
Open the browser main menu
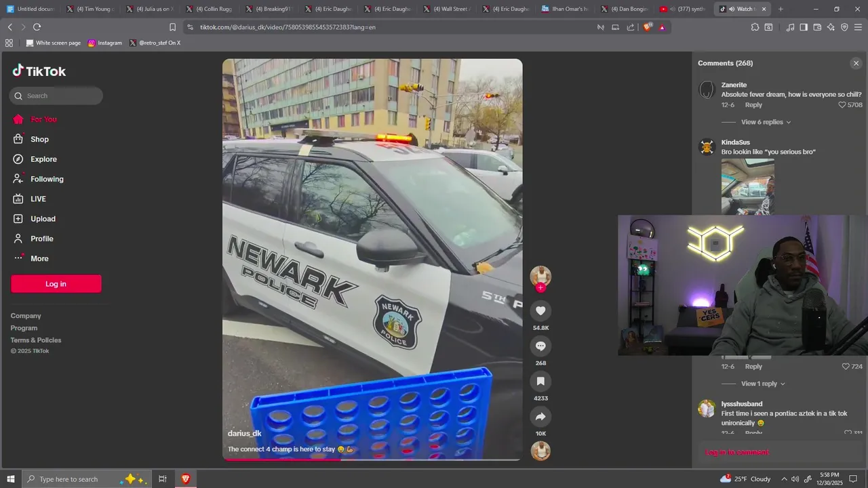pos(858,27)
